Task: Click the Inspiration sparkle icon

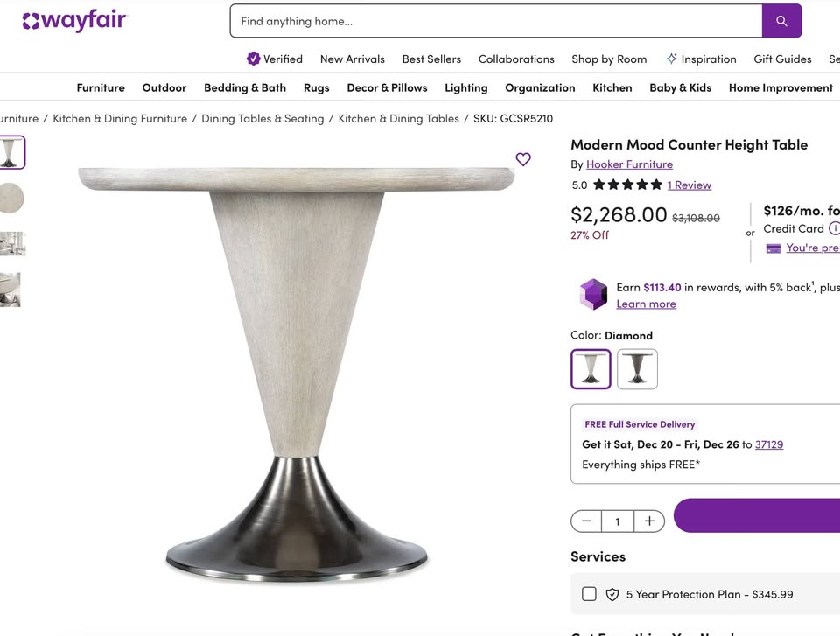Action: coord(671,59)
